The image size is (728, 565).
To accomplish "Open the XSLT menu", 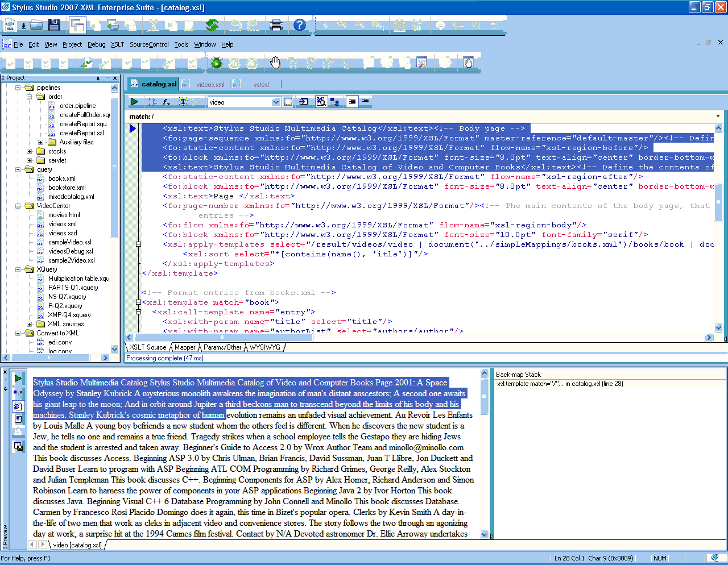I will pyautogui.click(x=117, y=44).
